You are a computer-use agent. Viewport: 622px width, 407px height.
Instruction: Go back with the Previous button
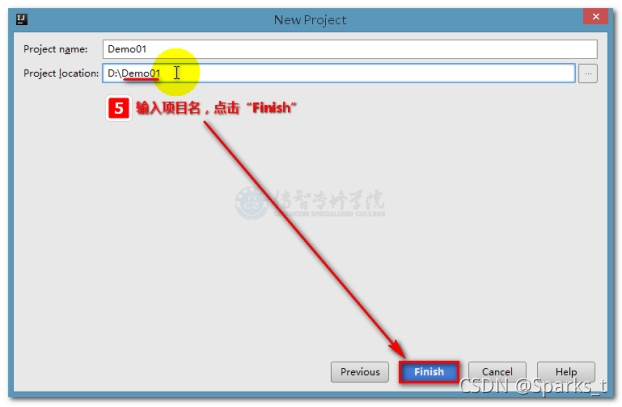(360, 372)
